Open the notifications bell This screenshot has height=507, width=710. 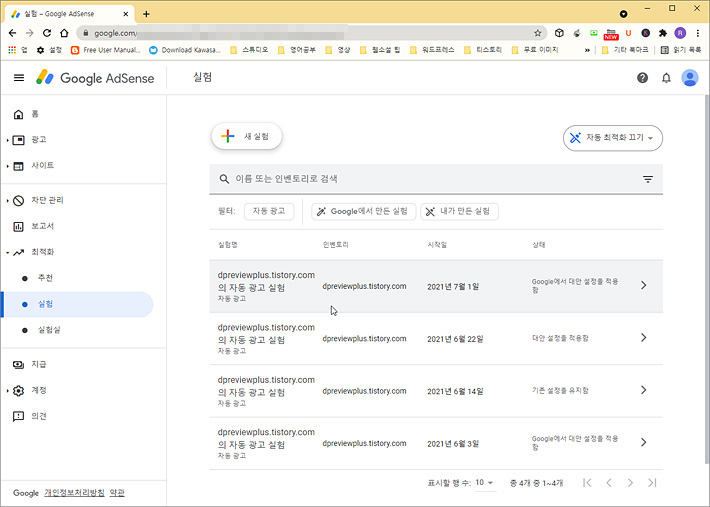tap(666, 78)
